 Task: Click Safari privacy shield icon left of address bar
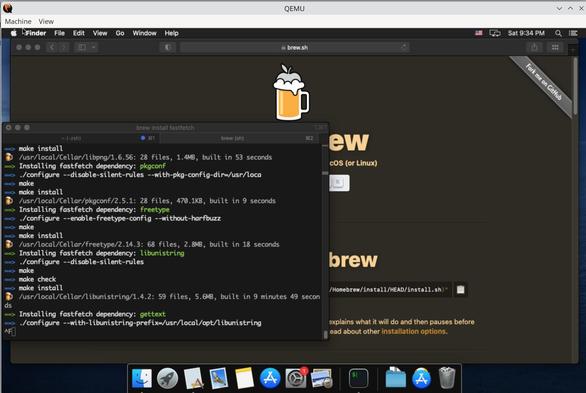(x=168, y=47)
